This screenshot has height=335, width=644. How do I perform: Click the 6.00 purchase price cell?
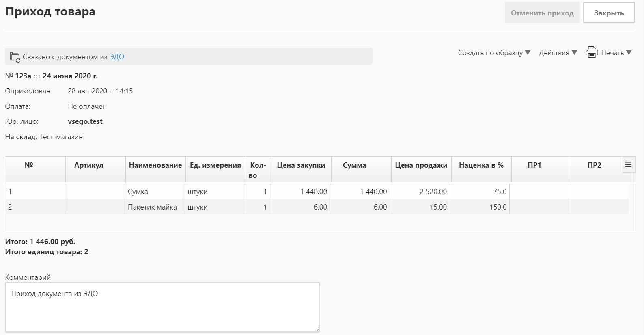[x=300, y=207]
